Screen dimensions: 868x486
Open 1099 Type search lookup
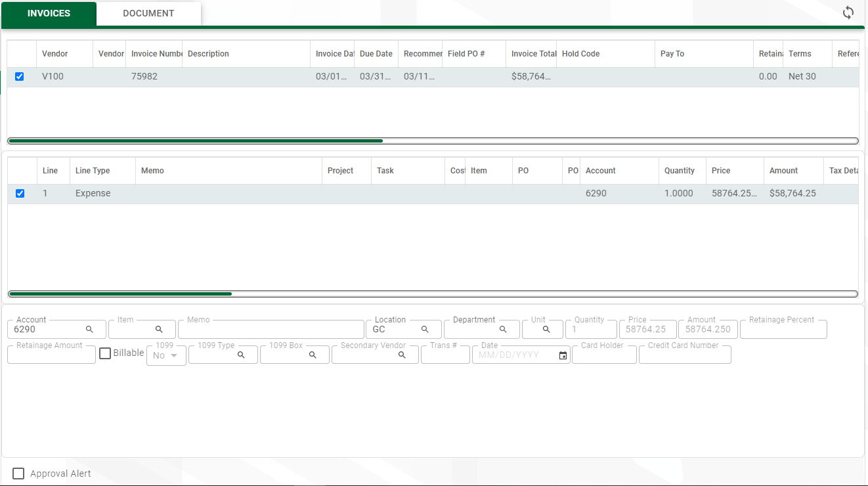[x=241, y=355]
